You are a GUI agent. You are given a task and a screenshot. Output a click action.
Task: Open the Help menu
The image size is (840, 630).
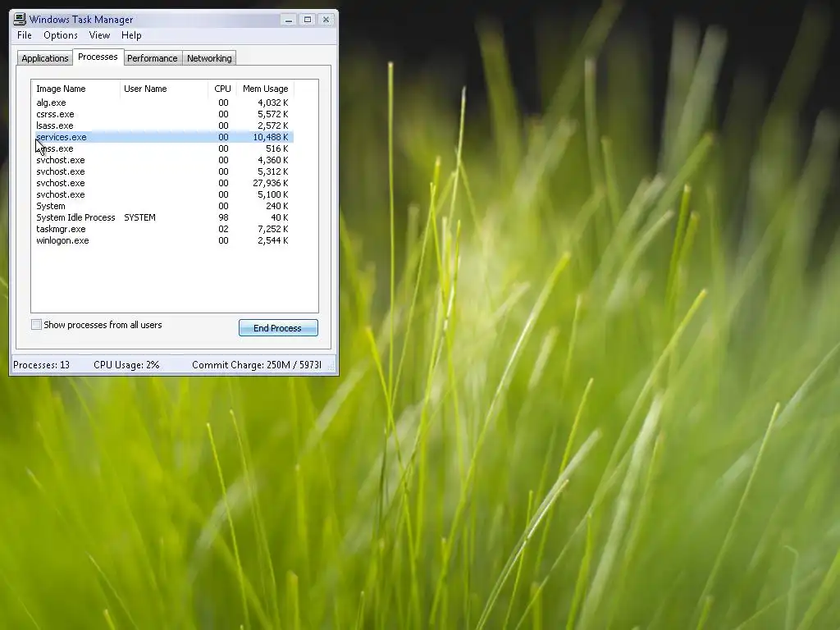[131, 35]
